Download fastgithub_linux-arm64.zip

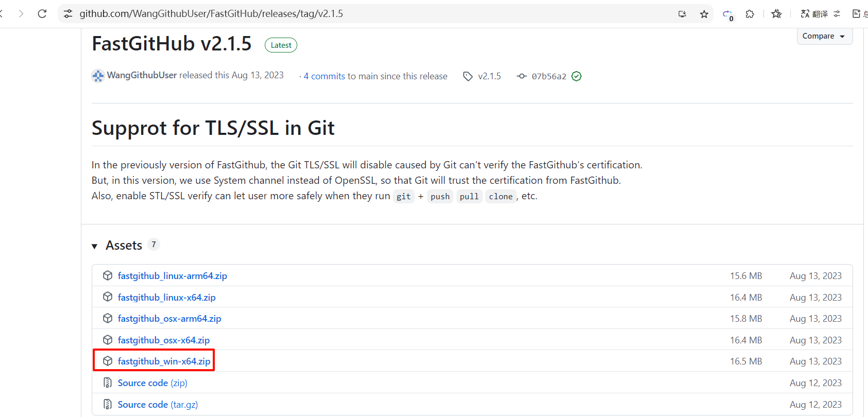pos(172,276)
